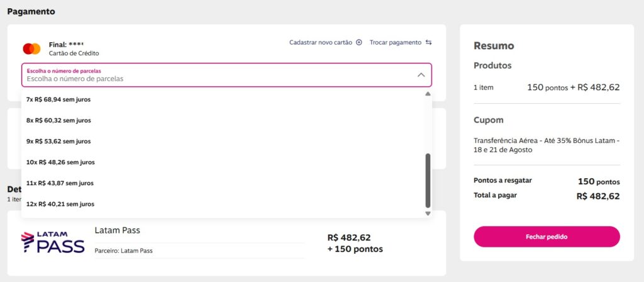Click the installments list scroll down arrow
The width and height of the screenshot is (644, 282).
point(428,213)
